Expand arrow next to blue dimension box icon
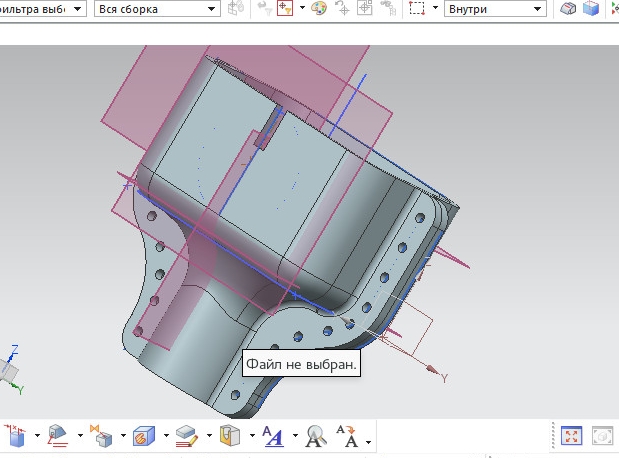The width and height of the screenshot is (619, 458). point(36,436)
